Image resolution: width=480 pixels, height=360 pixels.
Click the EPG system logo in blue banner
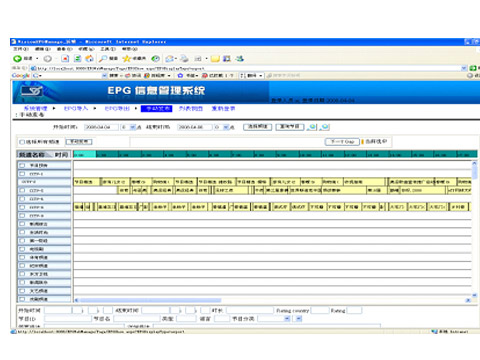click(x=32, y=91)
